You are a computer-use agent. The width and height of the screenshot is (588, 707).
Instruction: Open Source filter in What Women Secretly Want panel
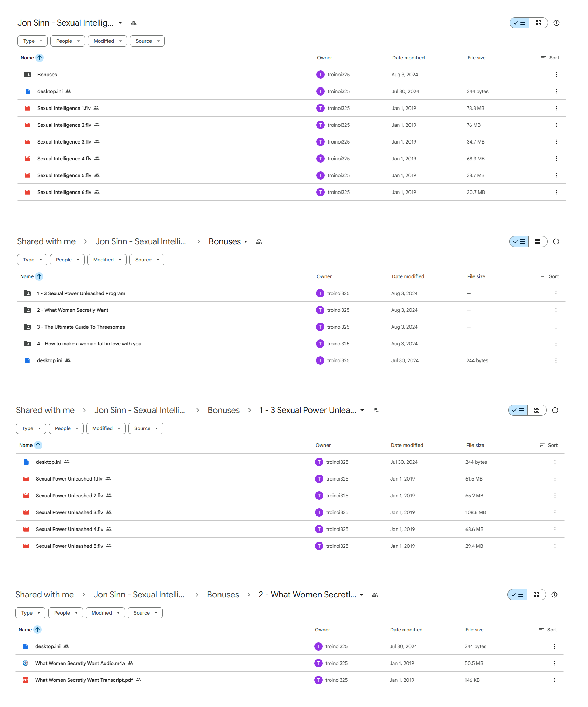click(145, 613)
